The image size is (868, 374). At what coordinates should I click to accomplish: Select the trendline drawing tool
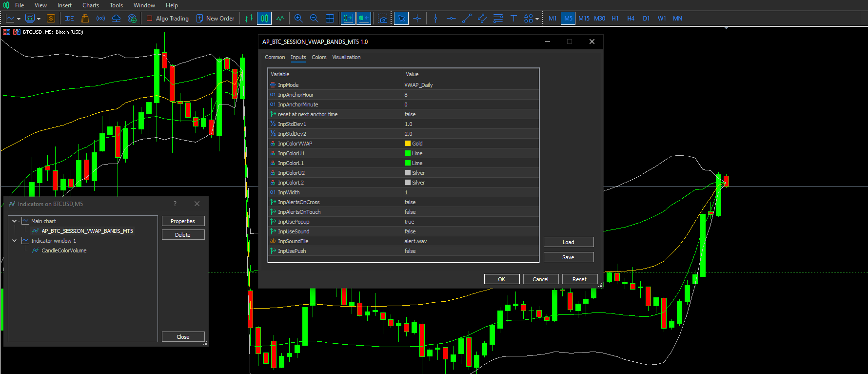pos(467,19)
